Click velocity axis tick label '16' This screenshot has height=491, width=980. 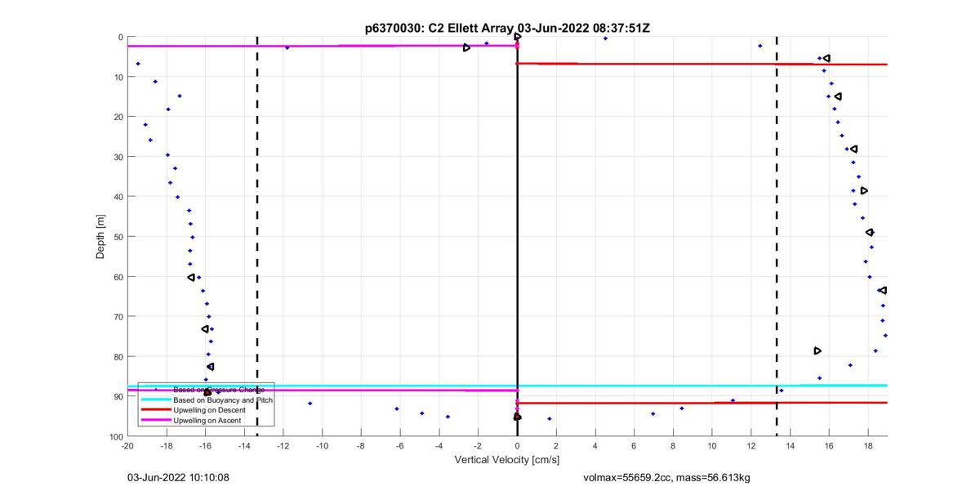click(x=830, y=447)
